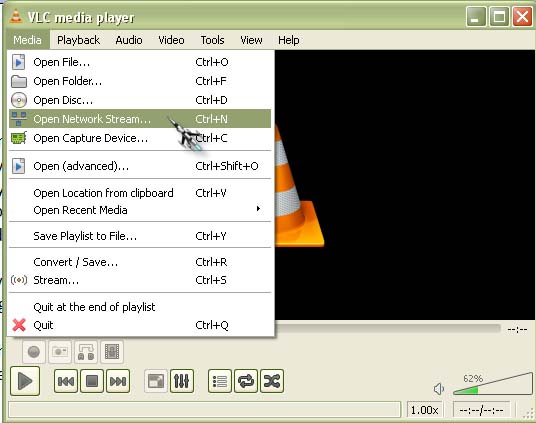The width and height of the screenshot is (536, 423).
Task: Click the Open File play-document icon
Action: (18, 62)
